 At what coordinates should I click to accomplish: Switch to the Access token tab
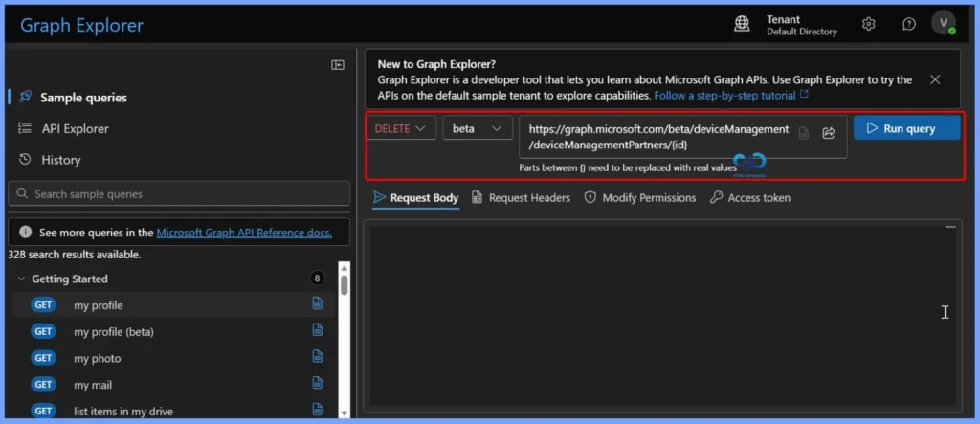coord(750,197)
